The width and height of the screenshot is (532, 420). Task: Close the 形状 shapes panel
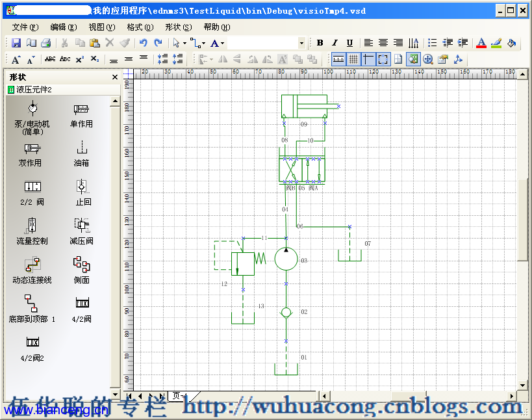coord(115,77)
